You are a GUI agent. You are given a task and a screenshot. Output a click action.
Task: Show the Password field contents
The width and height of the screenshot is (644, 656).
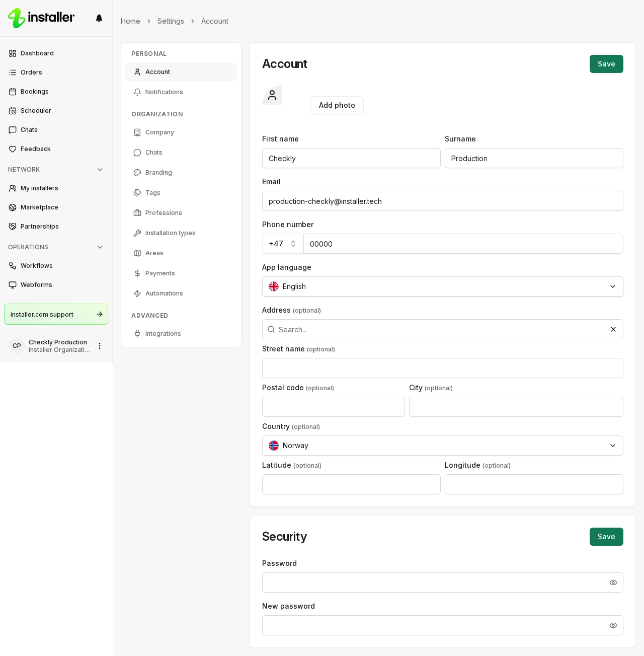(613, 582)
